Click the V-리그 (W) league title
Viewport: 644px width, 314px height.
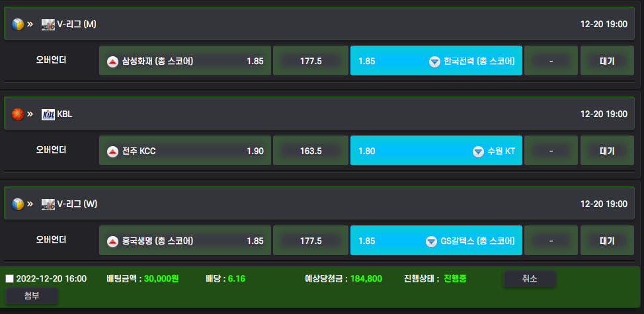(77, 204)
